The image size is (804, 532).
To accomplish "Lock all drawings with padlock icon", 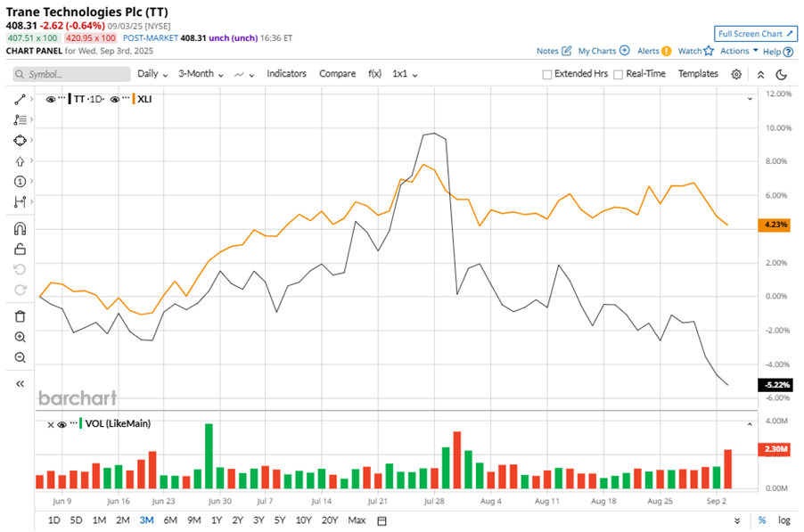I will pyautogui.click(x=20, y=250).
